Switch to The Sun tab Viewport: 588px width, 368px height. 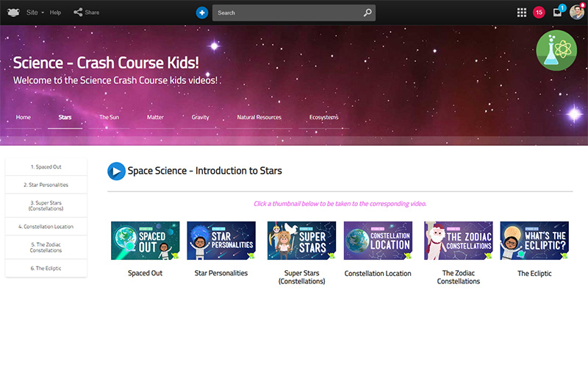[x=109, y=117]
